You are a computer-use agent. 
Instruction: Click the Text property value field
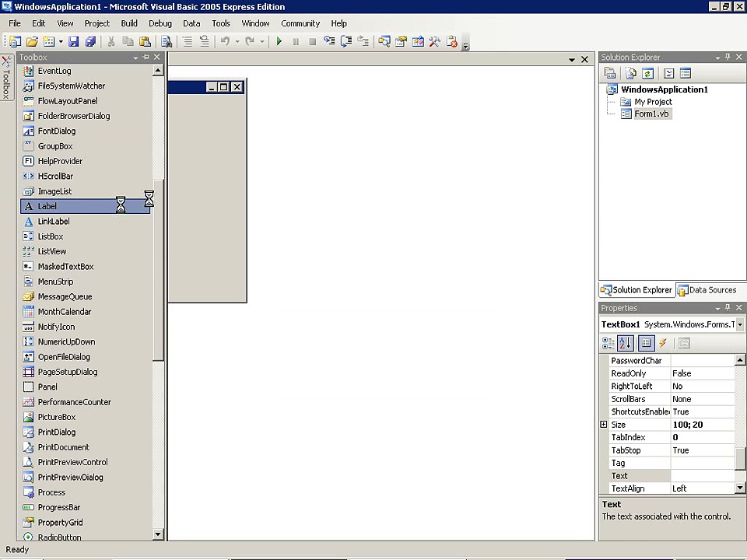pyautogui.click(x=702, y=476)
